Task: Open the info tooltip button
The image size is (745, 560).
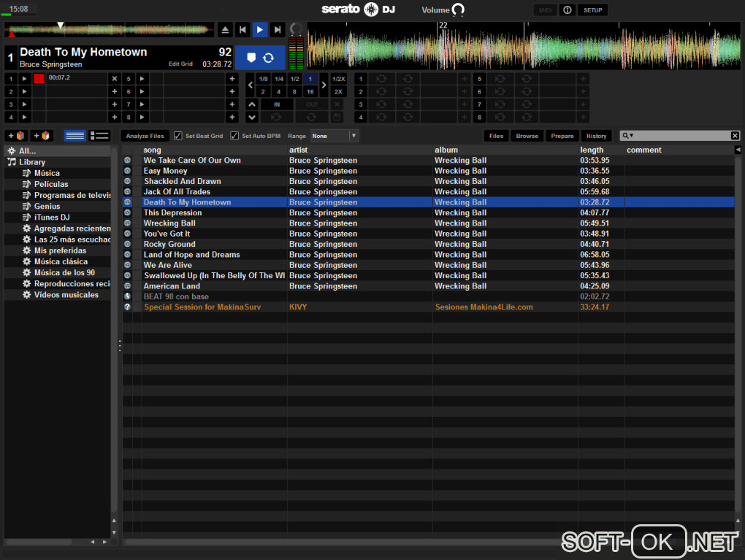Action: tap(568, 10)
